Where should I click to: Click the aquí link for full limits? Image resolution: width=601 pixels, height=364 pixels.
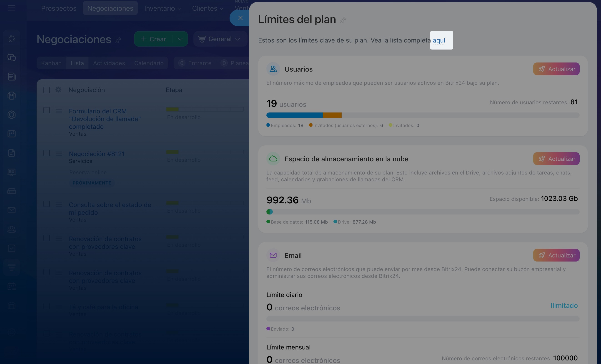tap(439, 40)
